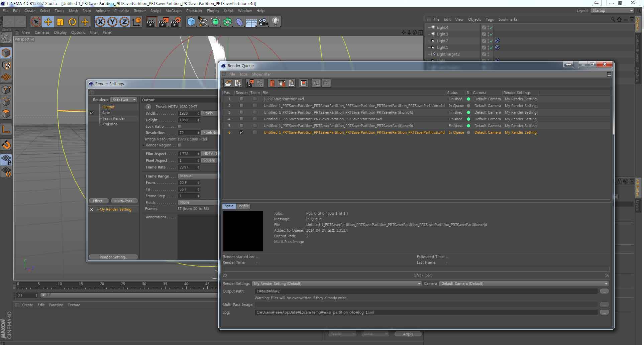Click the Apply button
644x345 pixels.
click(x=408, y=334)
